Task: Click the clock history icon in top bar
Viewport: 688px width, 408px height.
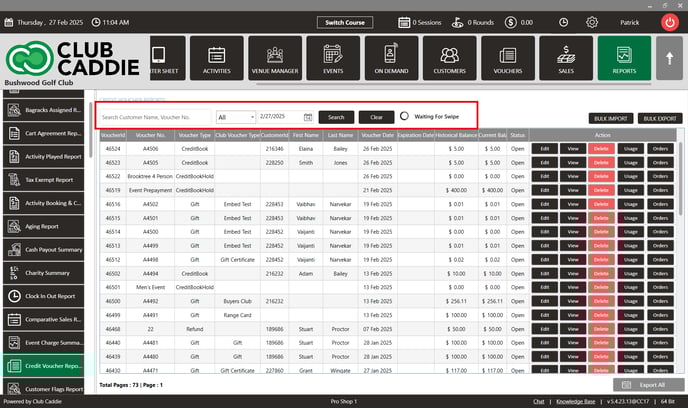Action: pos(563,22)
